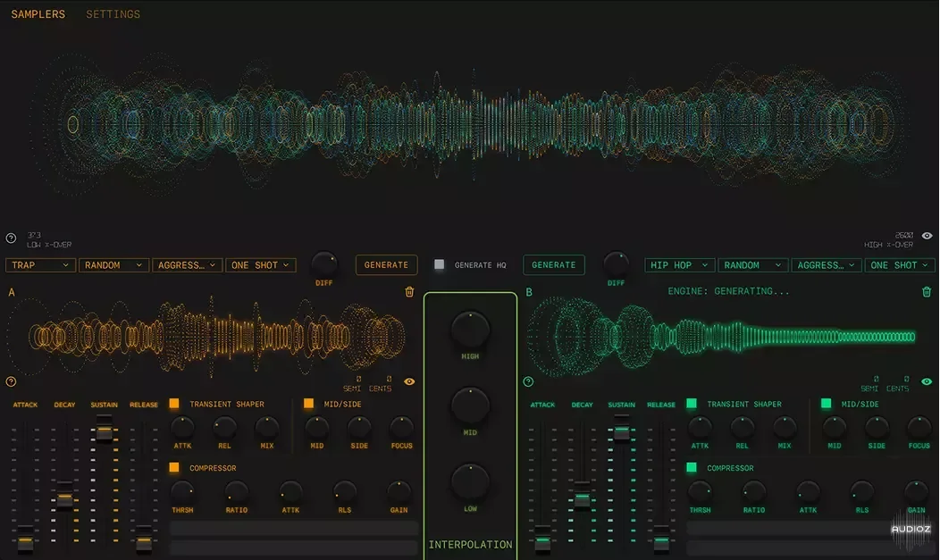Open sampler B RANDOM dropdown

752,264
